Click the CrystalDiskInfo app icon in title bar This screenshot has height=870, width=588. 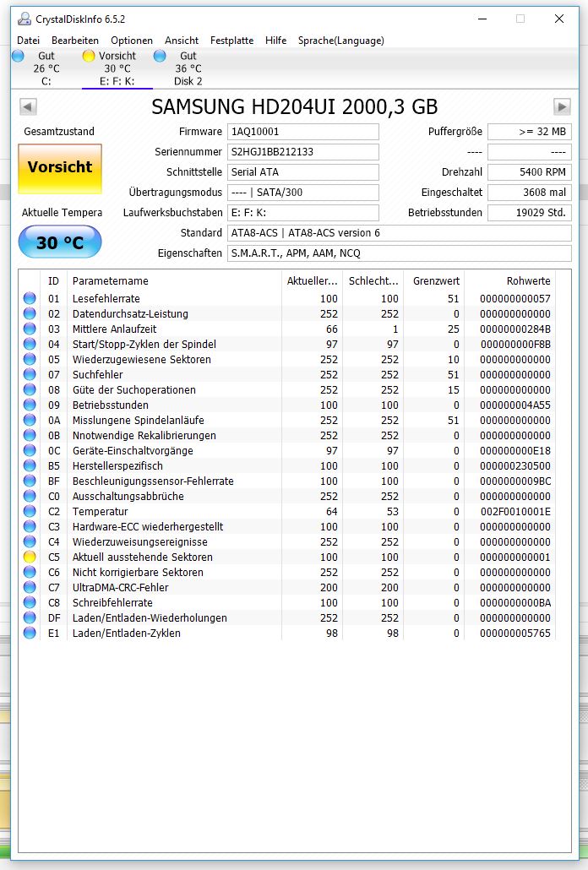click(x=24, y=19)
